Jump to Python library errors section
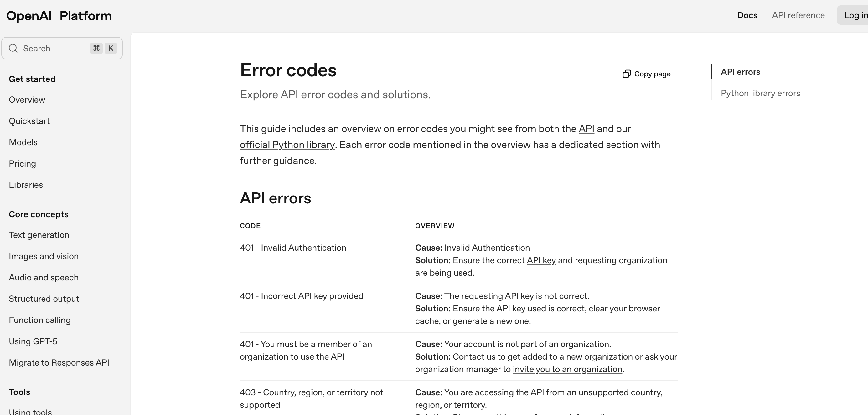The height and width of the screenshot is (415, 868). pyautogui.click(x=760, y=93)
